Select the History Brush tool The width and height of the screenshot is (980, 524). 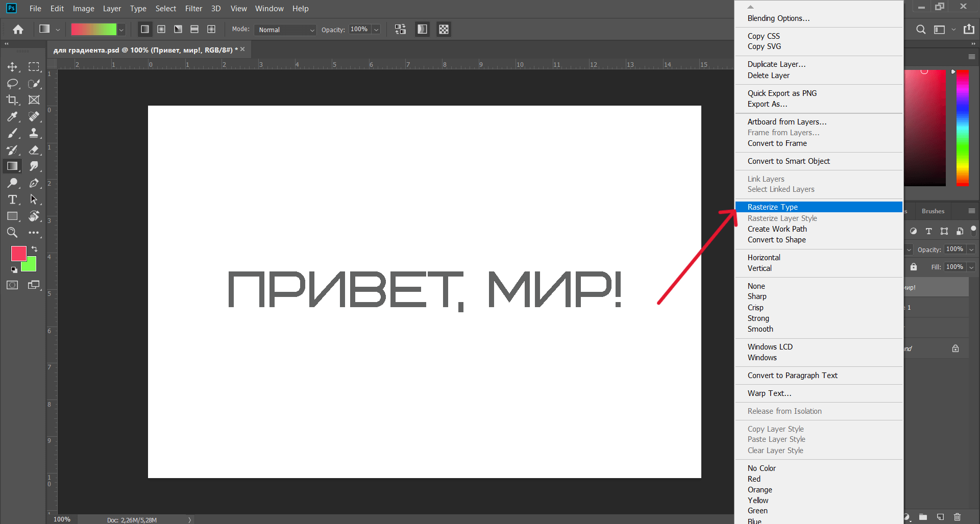[x=12, y=149]
